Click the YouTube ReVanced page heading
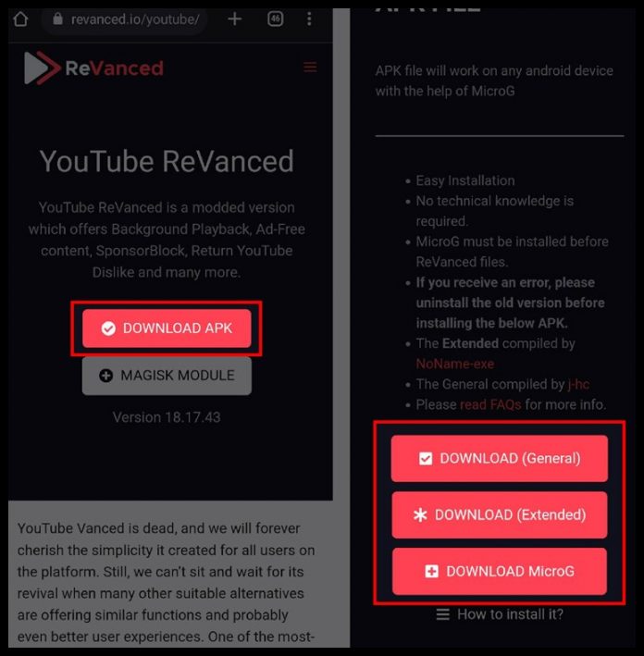This screenshot has width=644, height=656. coord(167,161)
